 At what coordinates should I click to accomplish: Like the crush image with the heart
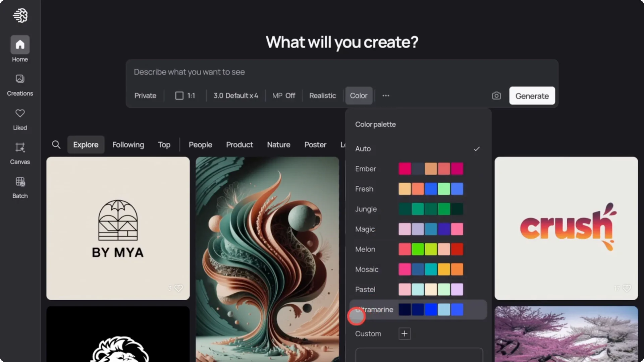pyautogui.click(x=627, y=288)
